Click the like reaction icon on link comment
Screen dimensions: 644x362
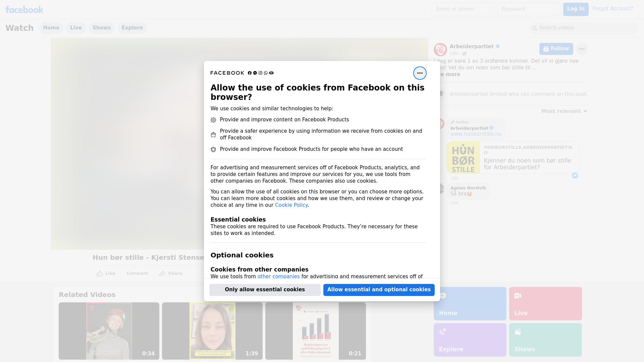tap(575, 175)
